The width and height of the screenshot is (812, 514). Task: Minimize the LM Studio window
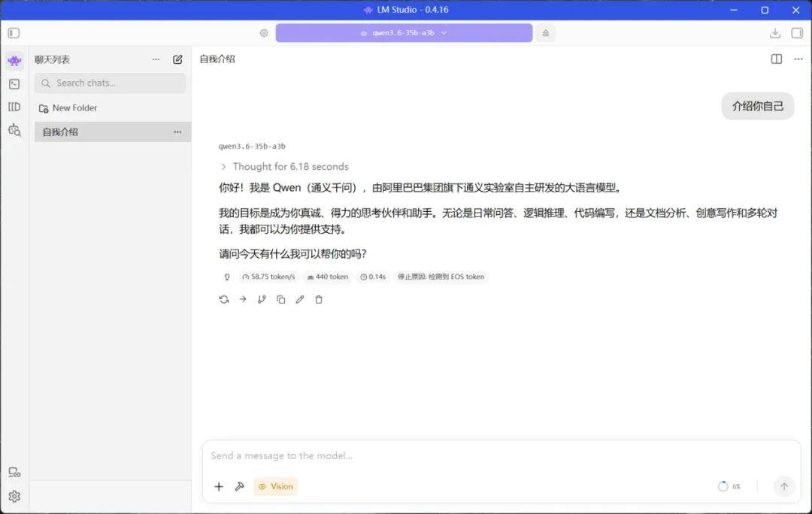coord(733,10)
